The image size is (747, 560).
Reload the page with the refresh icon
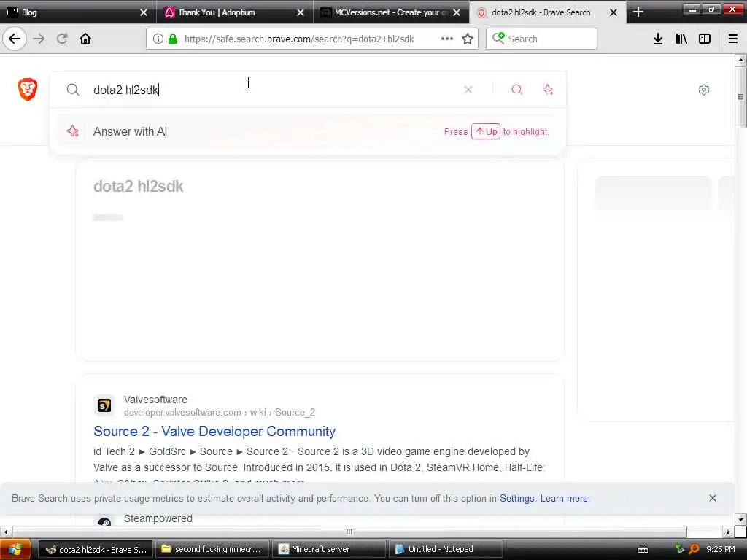[62, 39]
